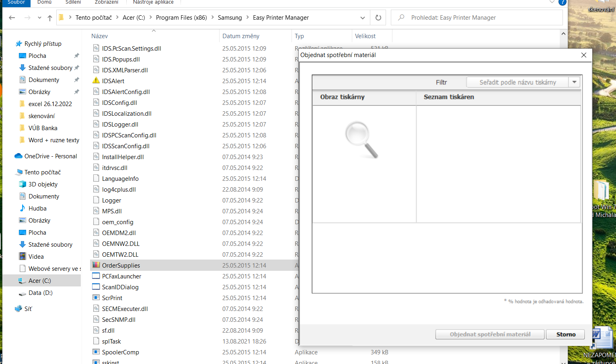Click Objednat spotřební materiál button
Screen dimensions: 616x364
coord(490,334)
